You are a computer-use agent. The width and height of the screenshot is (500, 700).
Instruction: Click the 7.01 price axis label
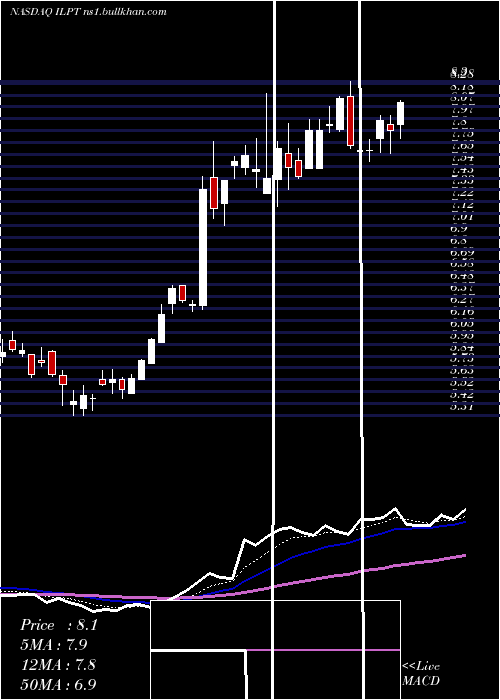462,217
